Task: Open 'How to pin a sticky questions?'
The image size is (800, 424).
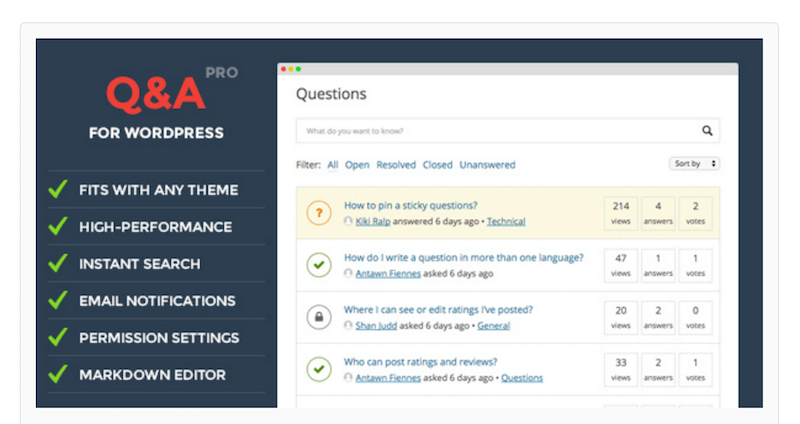Action: 410,205
